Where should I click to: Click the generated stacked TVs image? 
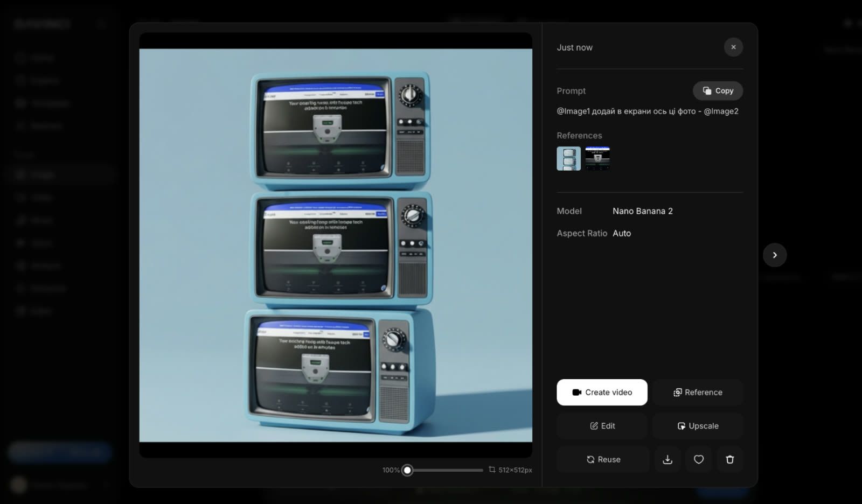pos(336,246)
